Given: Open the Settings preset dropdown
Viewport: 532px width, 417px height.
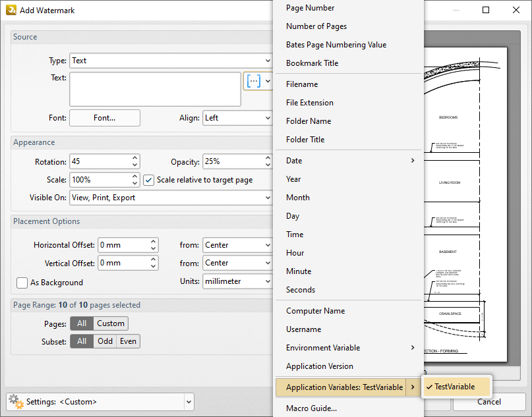Looking at the screenshot, I should (x=189, y=402).
